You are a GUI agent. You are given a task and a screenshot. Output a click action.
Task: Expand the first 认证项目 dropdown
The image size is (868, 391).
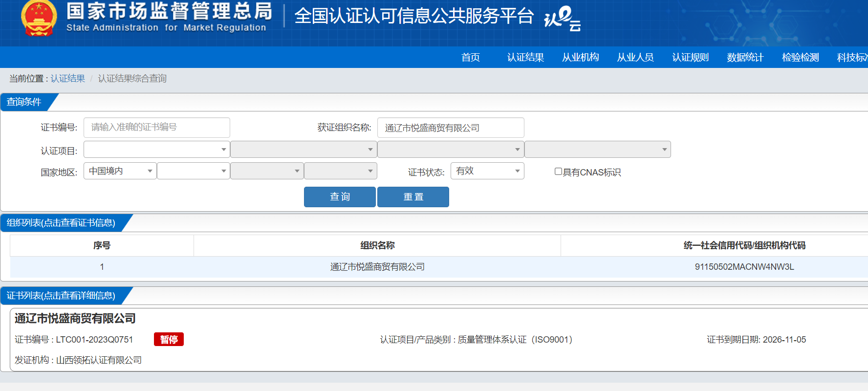pyautogui.click(x=157, y=150)
